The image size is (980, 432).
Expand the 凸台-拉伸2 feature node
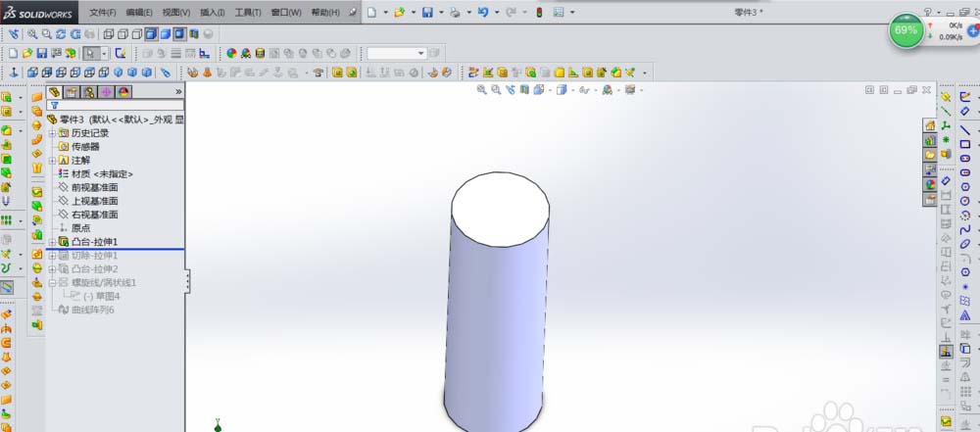coord(53,268)
